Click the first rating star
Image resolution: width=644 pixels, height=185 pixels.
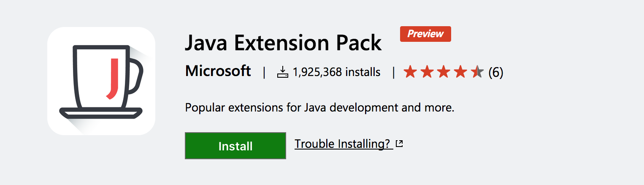pos(410,72)
